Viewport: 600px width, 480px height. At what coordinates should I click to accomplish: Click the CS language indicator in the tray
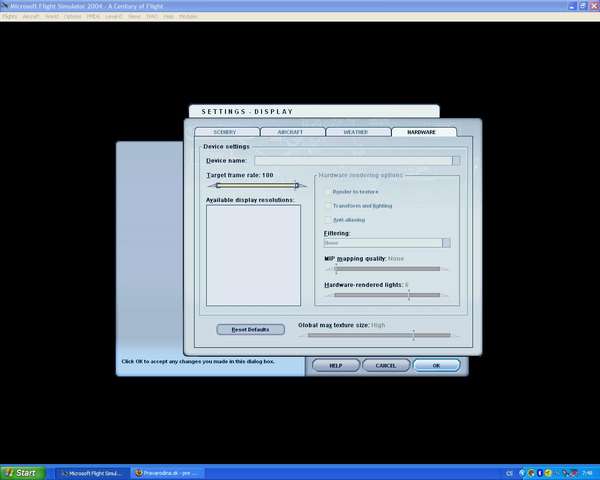click(x=509, y=473)
